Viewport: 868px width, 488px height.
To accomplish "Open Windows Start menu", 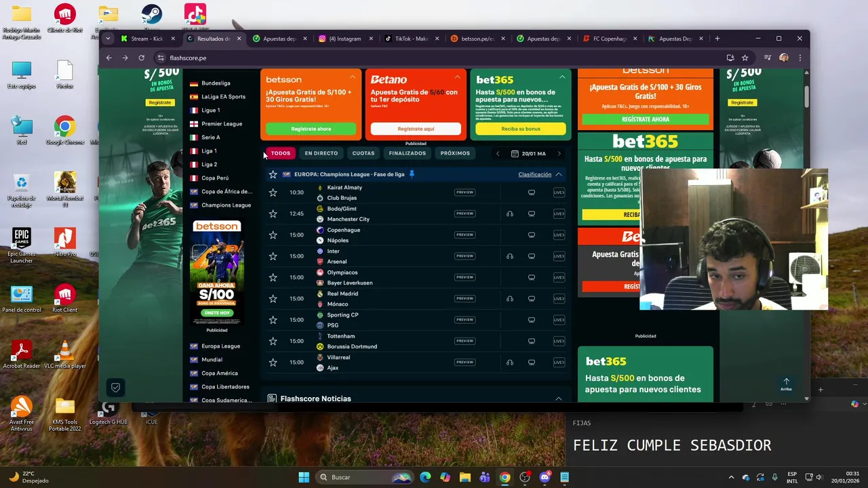I will (304, 477).
